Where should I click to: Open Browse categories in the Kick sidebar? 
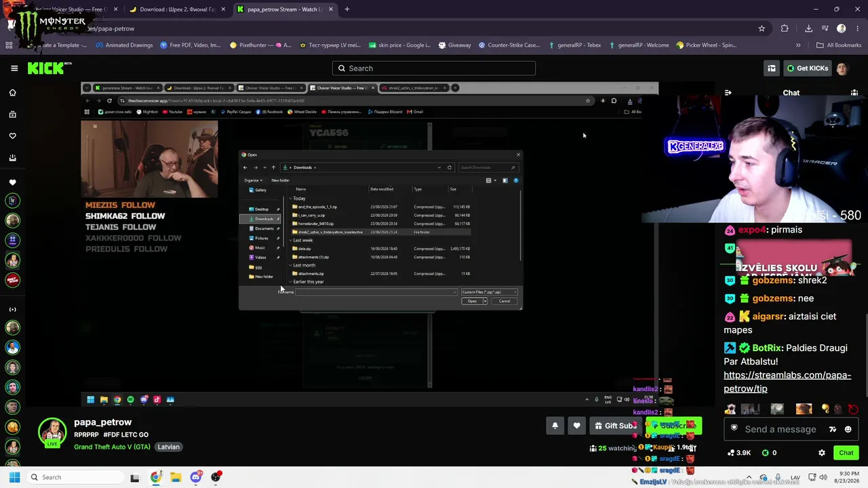tap(12, 115)
